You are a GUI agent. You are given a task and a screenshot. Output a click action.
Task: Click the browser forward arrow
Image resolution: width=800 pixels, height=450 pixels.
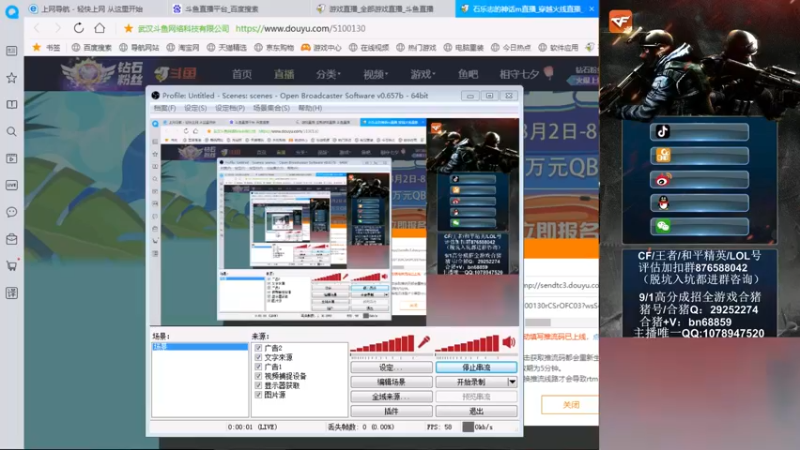[57, 28]
